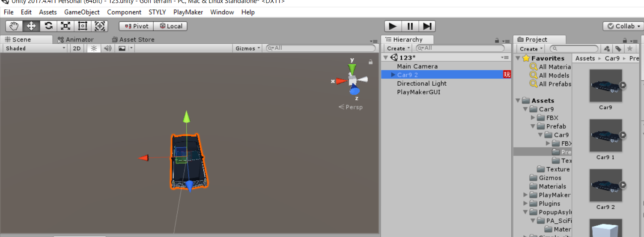Click the Pause button
The image size is (644, 237).
pos(410,26)
